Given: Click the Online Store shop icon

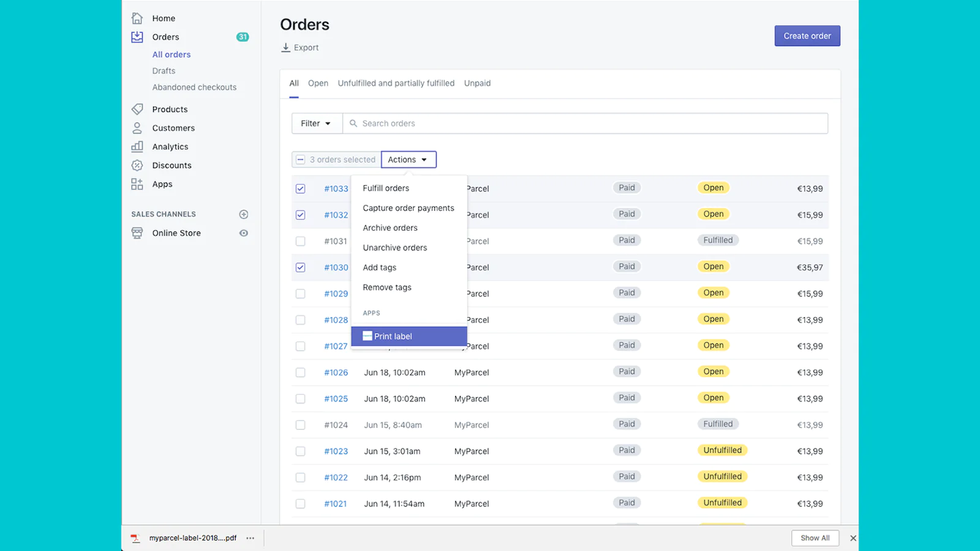Looking at the screenshot, I should tap(137, 233).
